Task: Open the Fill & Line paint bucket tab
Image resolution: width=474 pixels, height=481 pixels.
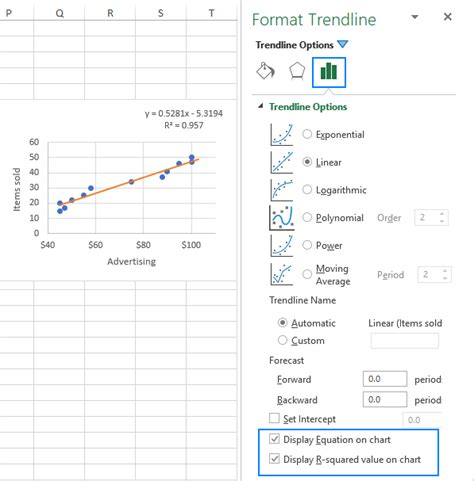Action: pos(265,71)
